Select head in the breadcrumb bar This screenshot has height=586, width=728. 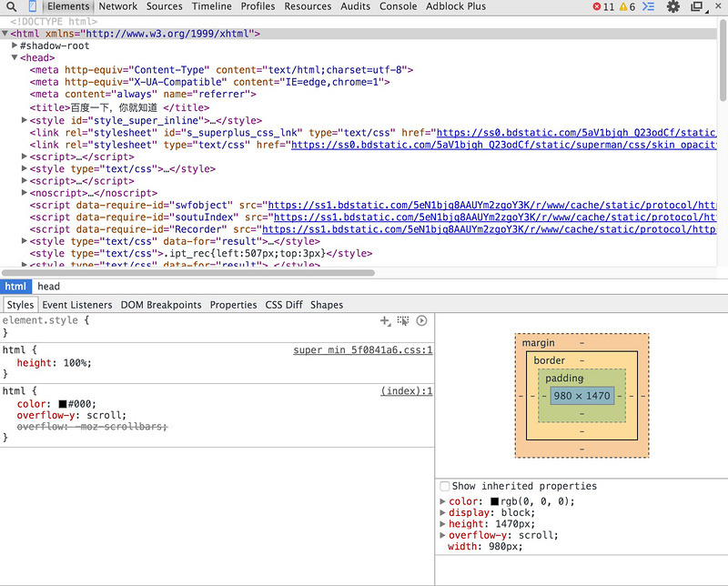point(48,287)
